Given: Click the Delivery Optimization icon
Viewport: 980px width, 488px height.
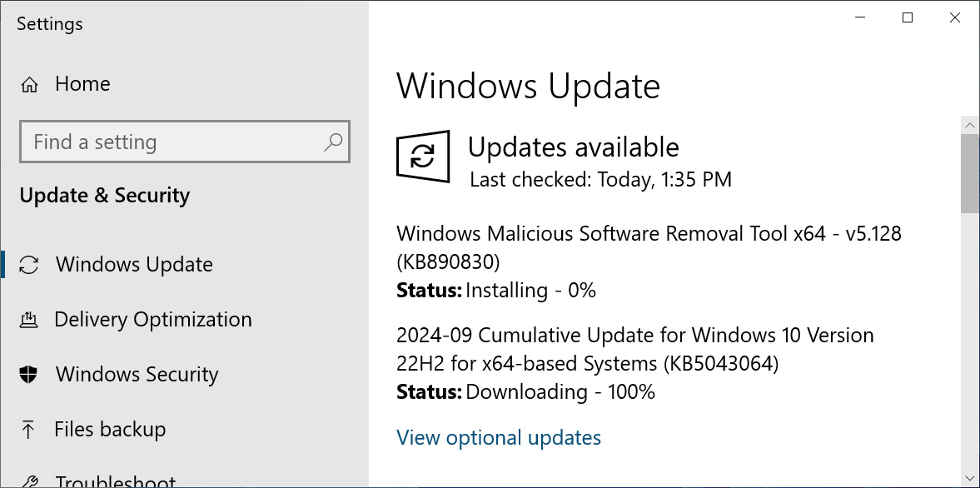Looking at the screenshot, I should [x=30, y=319].
